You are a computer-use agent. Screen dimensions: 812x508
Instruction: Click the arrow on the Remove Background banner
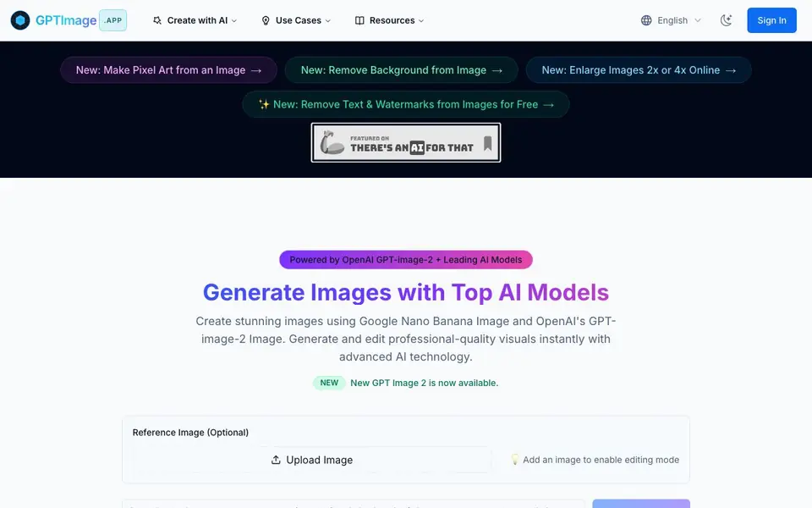(x=497, y=70)
